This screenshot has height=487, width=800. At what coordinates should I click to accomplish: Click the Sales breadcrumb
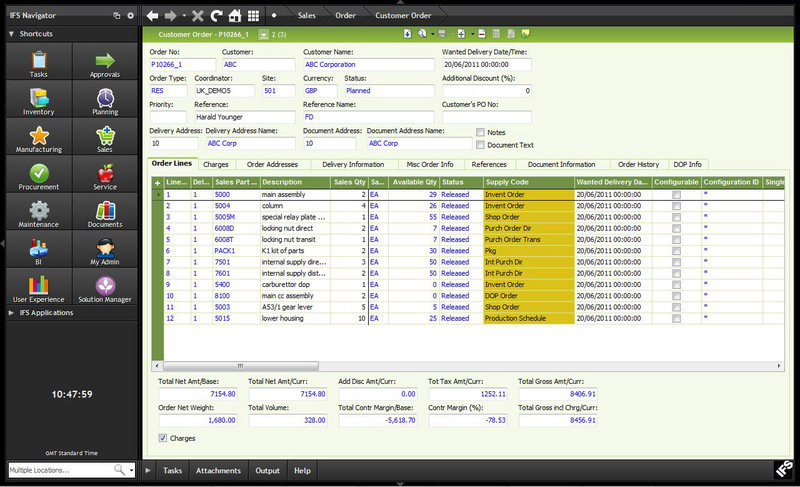[307, 16]
